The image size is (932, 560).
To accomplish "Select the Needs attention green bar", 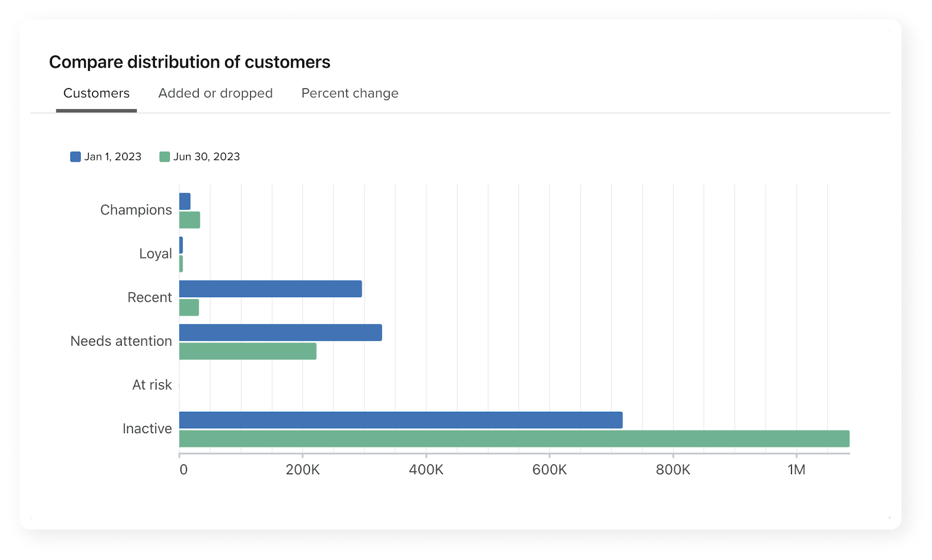I will 248,351.
